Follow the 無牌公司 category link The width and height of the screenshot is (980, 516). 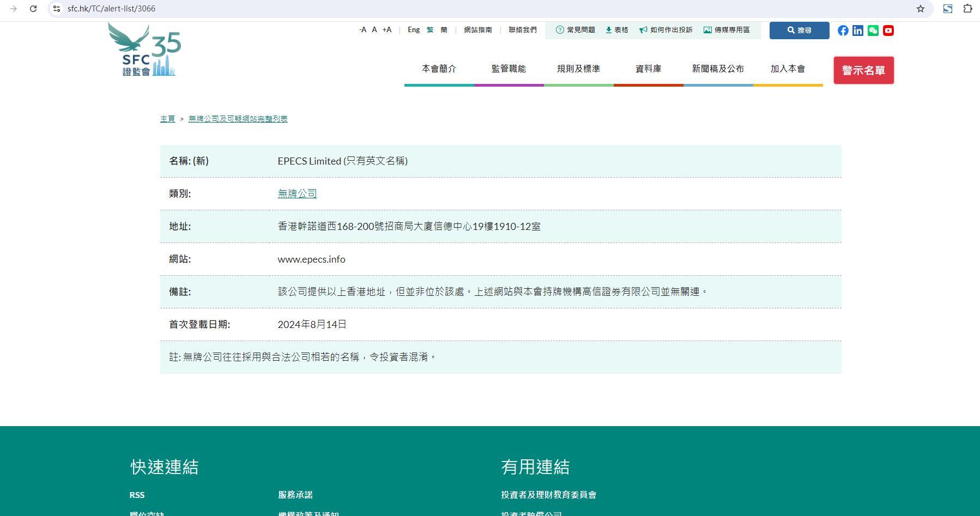[x=297, y=193]
